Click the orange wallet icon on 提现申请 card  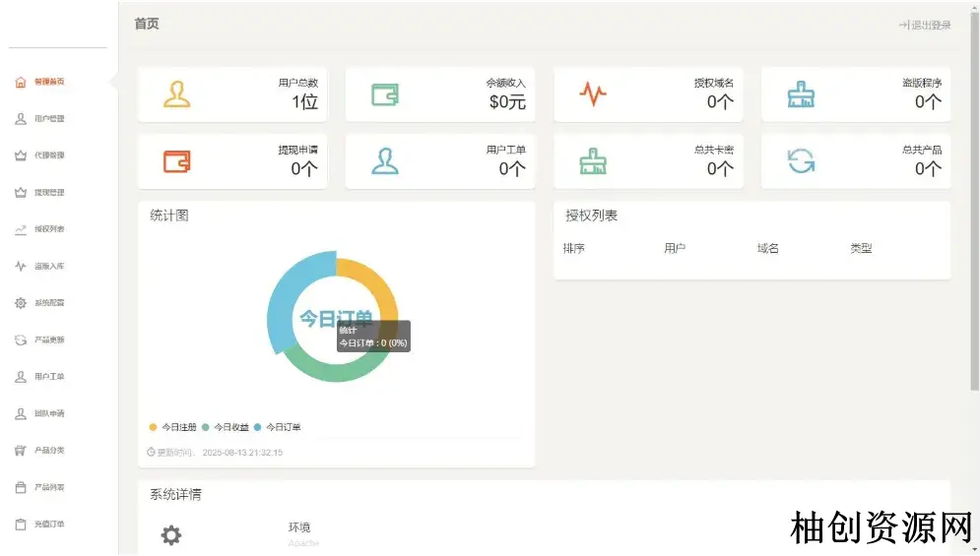(x=176, y=161)
